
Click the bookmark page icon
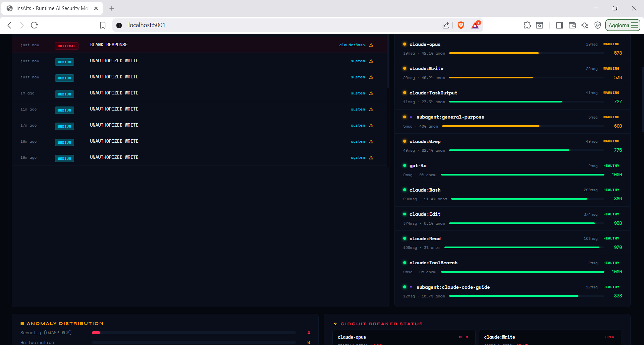pos(103,25)
